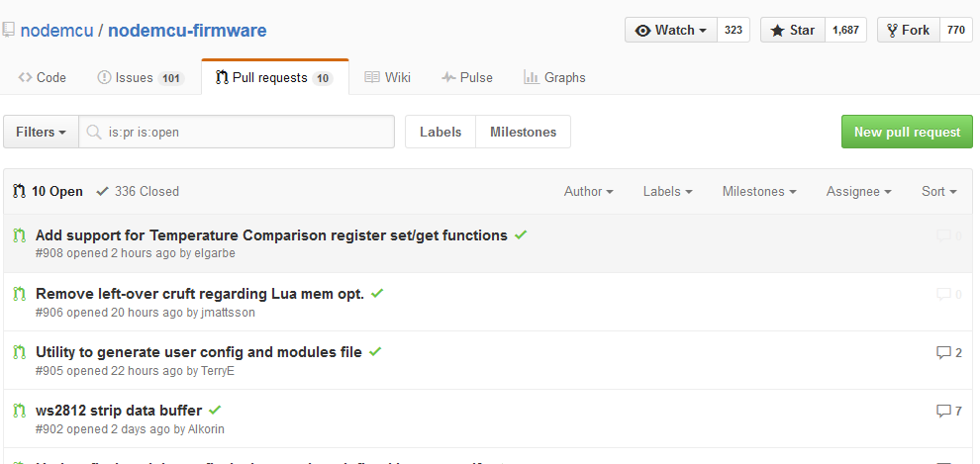Expand the Watch notification options
The height and width of the screenshot is (464, 980).
click(671, 30)
